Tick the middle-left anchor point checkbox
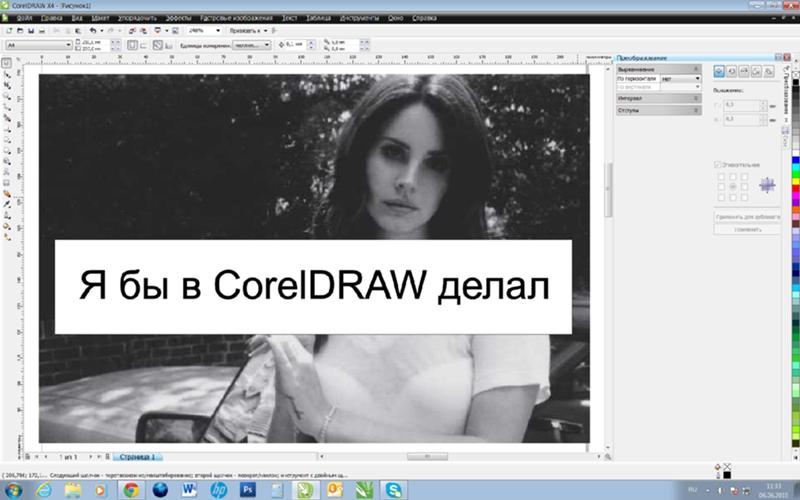Screen dimensions: 800x500 pyautogui.click(x=721, y=187)
